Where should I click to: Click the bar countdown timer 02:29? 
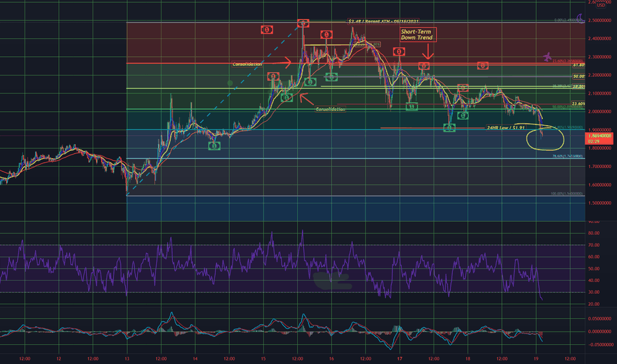[x=593, y=141]
